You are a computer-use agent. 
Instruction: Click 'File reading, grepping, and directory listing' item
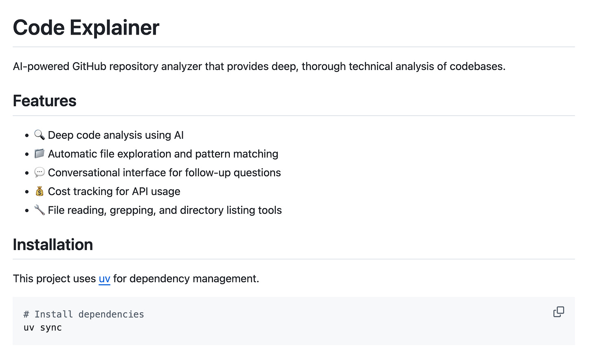tap(165, 210)
